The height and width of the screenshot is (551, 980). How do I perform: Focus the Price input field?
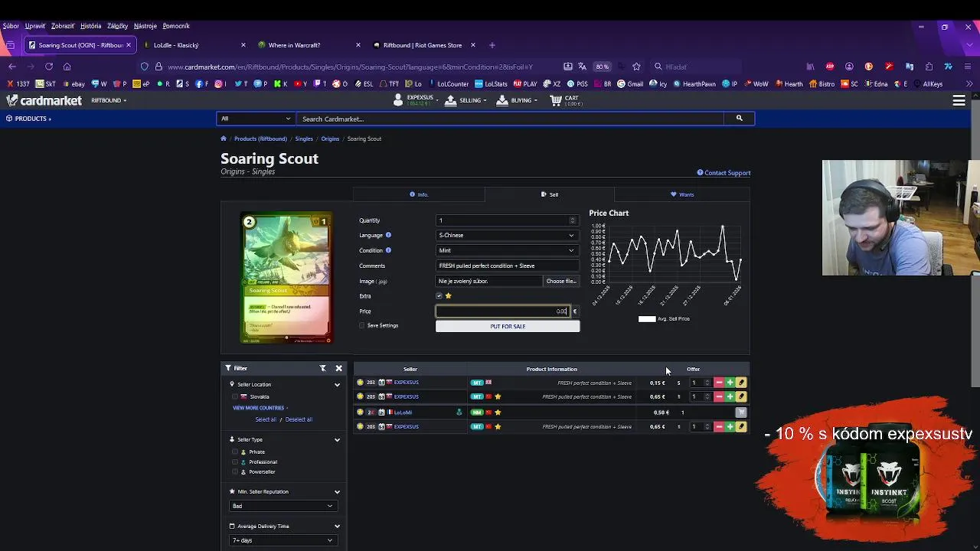tap(503, 311)
